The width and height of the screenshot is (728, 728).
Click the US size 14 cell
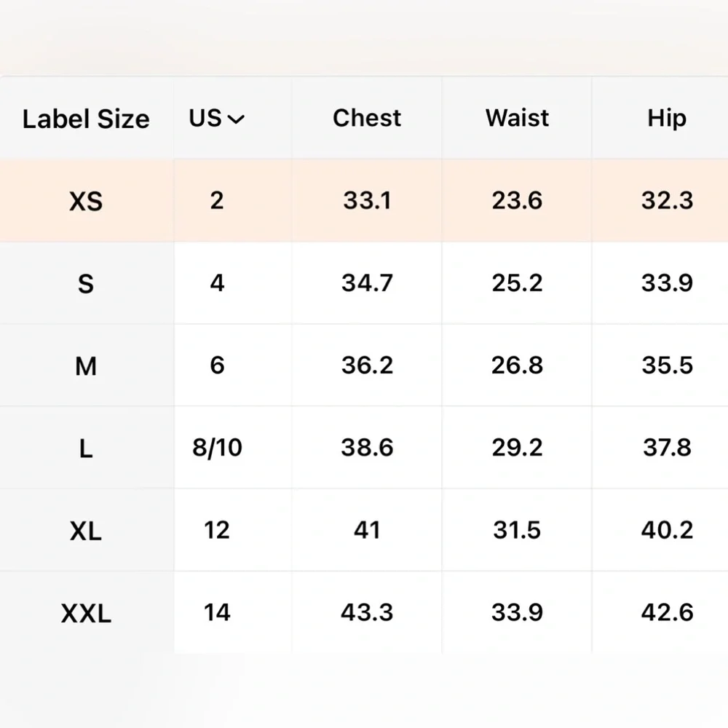click(217, 612)
